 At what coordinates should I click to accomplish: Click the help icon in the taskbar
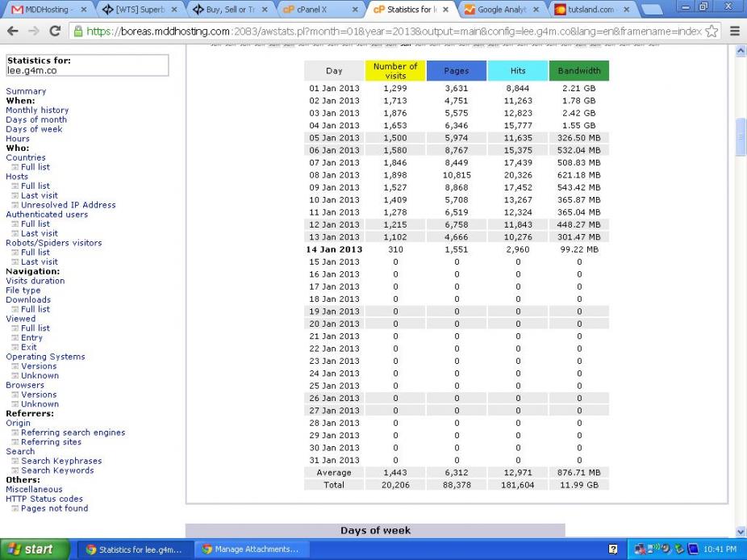click(613, 550)
